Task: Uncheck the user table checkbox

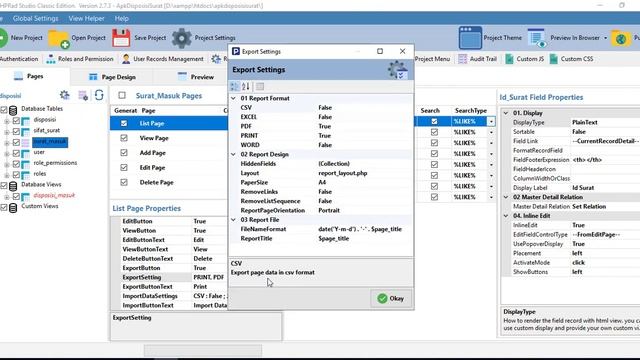Action: pos(16,153)
